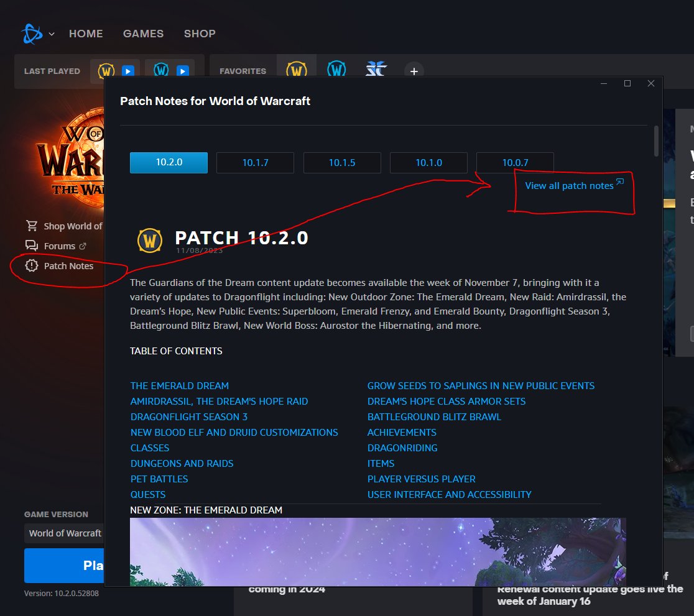This screenshot has width=694, height=616.
Task: Click Version 10.2.0.52808 text
Action: click(x=62, y=594)
